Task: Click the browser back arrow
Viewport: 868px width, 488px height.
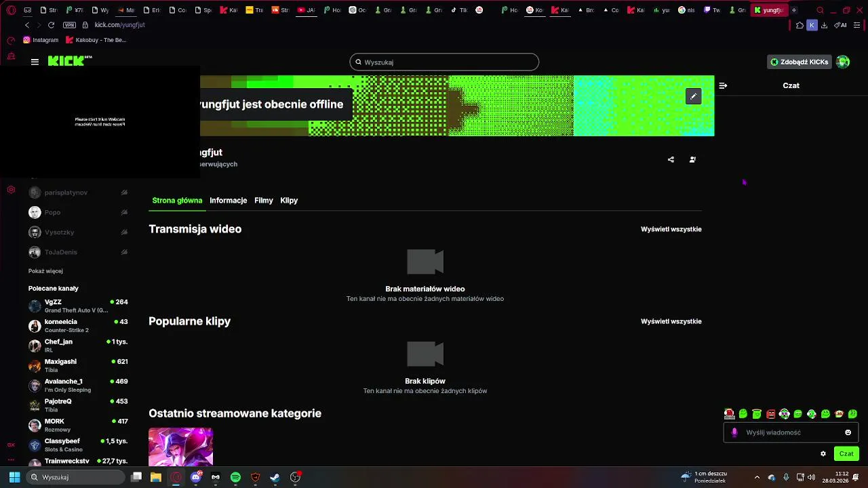Action: click(x=26, y=25)
